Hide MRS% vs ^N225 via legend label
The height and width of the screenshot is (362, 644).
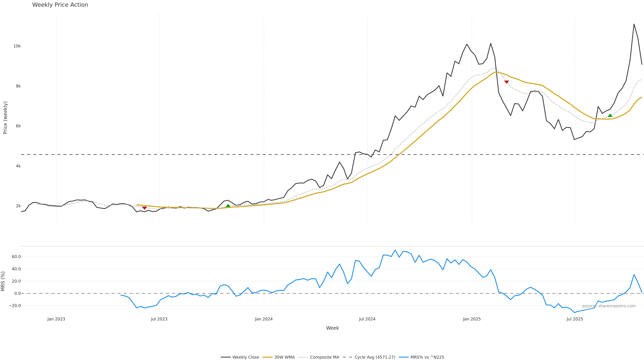(427, 357)
